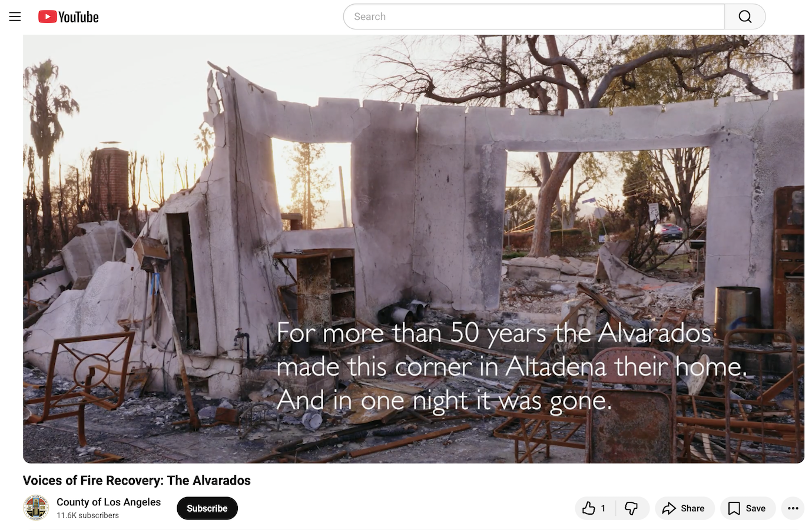Dislike the video with thumbs down
Screen dimensions: 812x530
(x=631, y=508)
